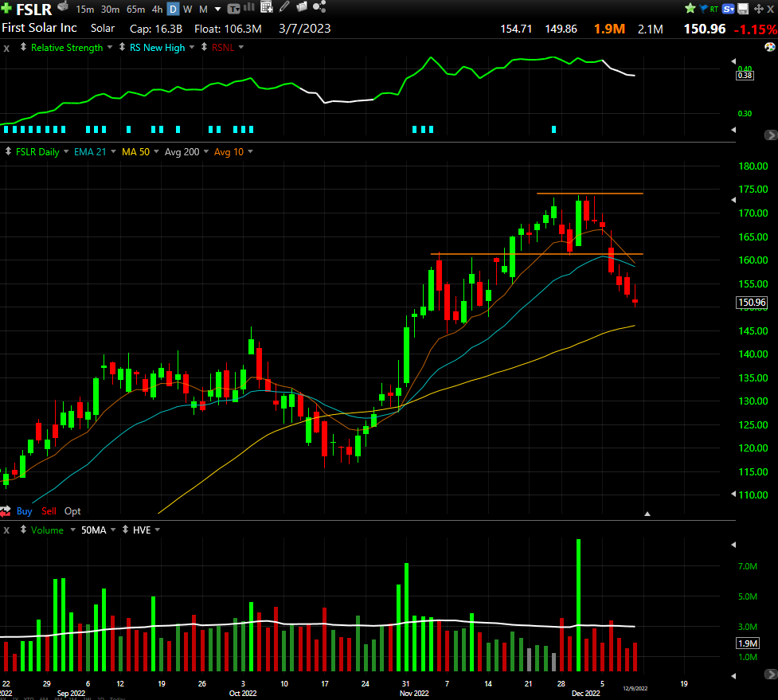Click the move window cross-arrows icon

pyautogui.click(x=758, y=9)
